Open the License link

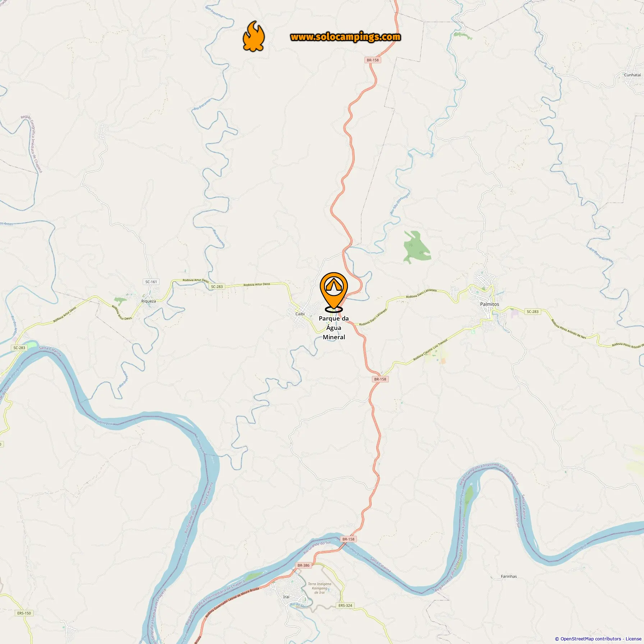pyautogui.click(x=633, y=639)
